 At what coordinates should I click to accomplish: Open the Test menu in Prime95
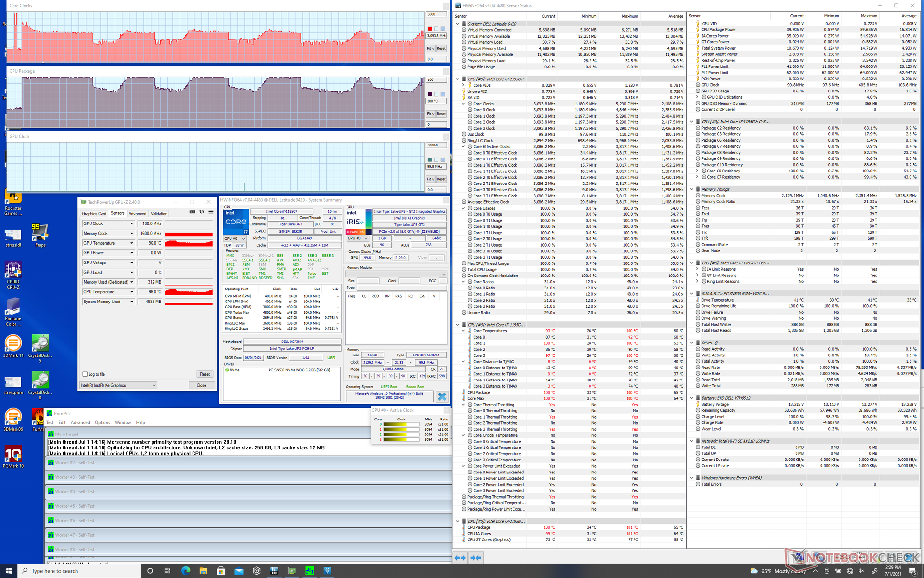coord(50,422)
